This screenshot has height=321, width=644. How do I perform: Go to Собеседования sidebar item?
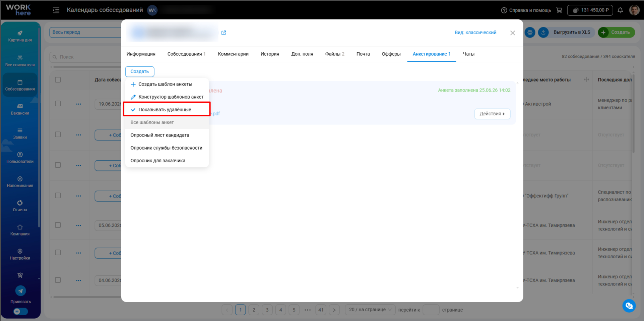pos(20,85)
